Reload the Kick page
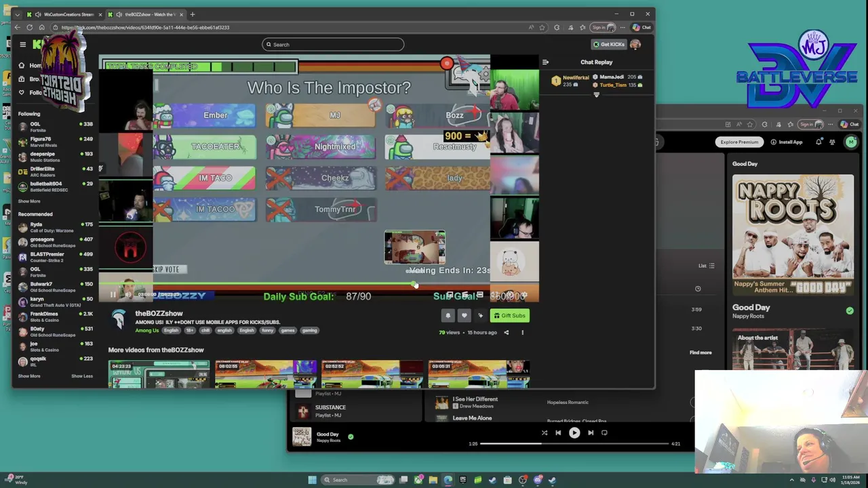 [29, 28]
